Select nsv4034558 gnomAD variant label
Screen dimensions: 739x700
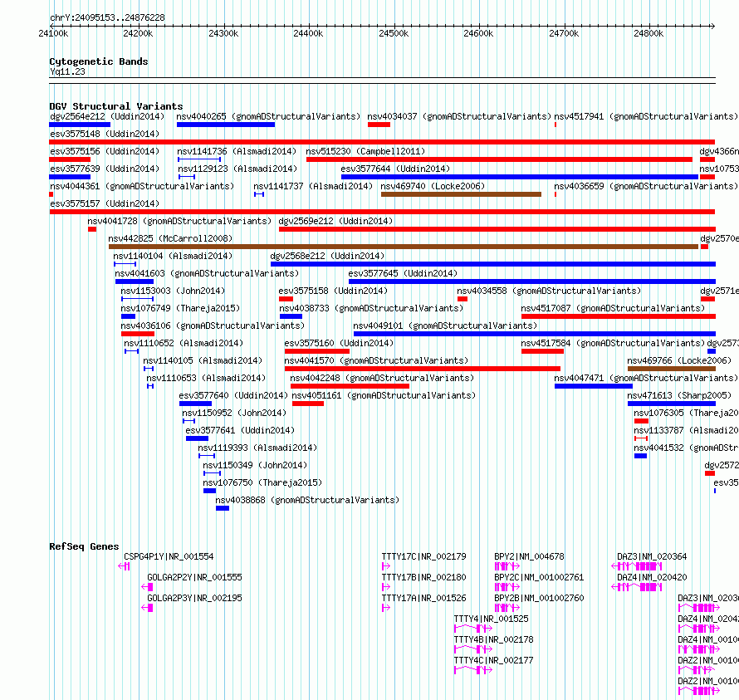click(549, 291)
